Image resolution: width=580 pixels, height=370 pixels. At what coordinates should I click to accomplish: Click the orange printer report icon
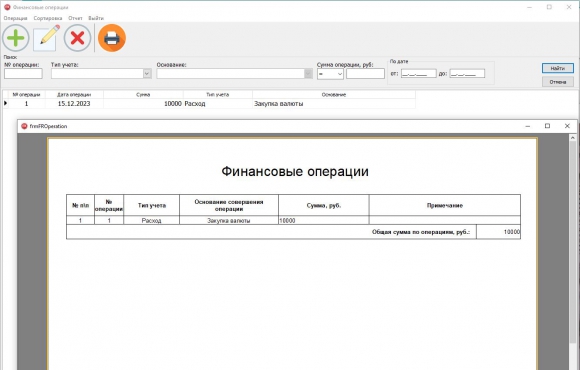pos(112,38)
